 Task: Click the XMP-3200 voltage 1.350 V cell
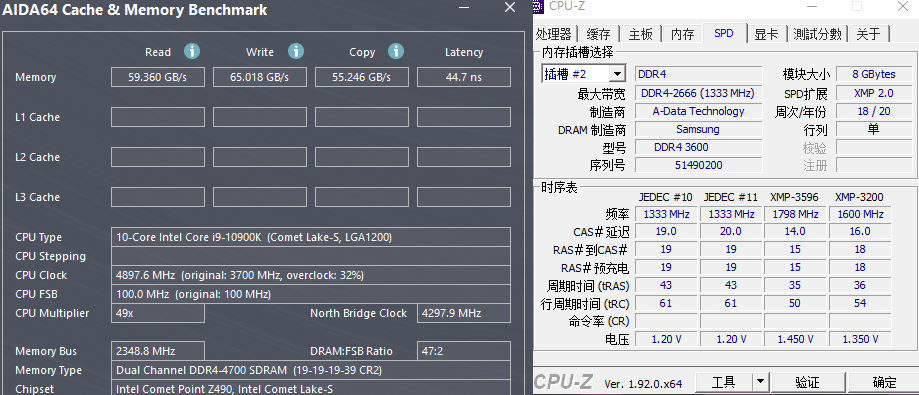[x=860, y=339]
